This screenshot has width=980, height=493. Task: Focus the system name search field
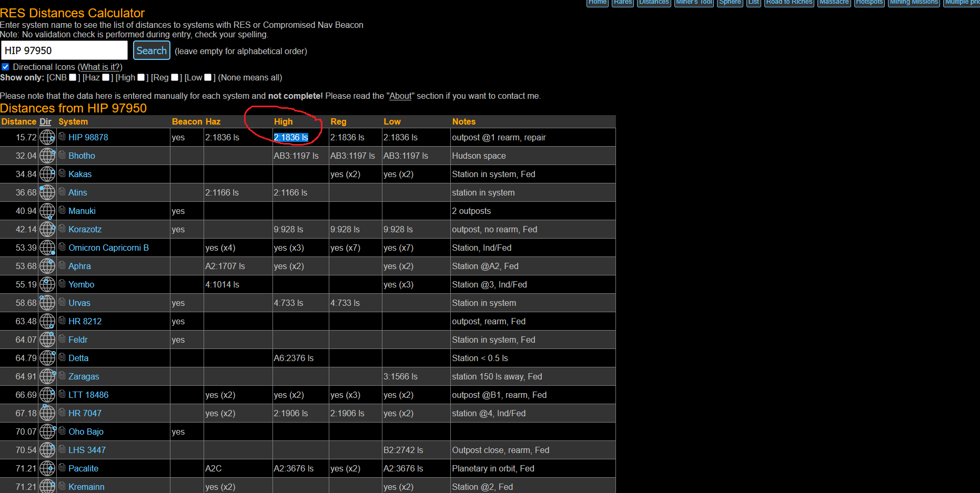64,50
